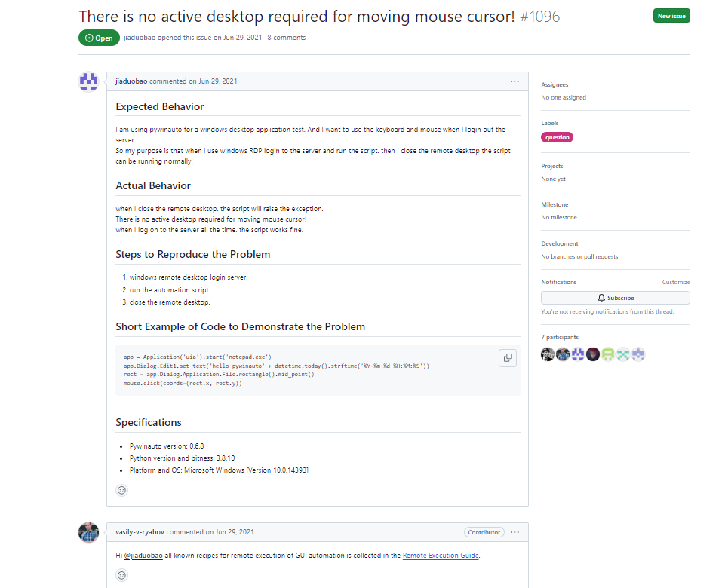Open first participant avatar in sidebar

point(548,354)
